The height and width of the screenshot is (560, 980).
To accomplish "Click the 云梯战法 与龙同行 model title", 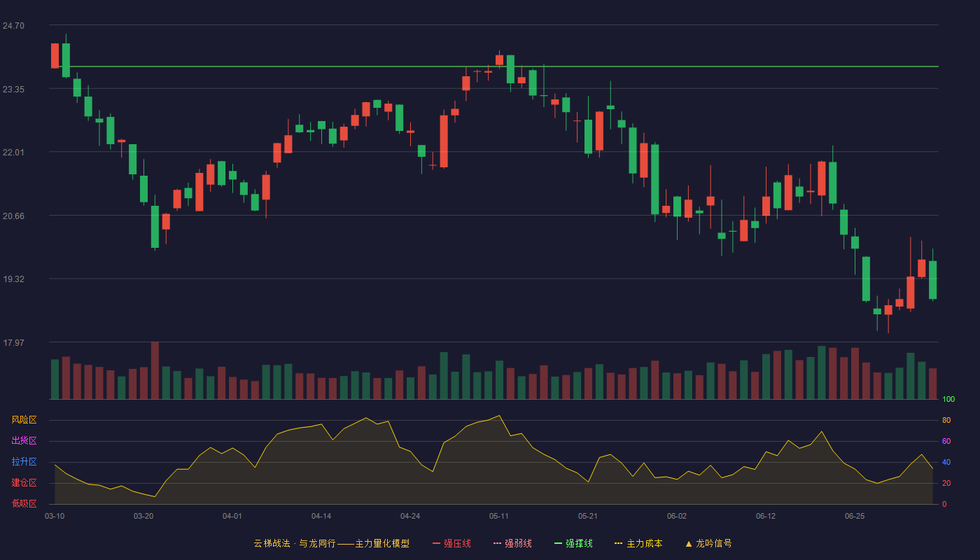I will point(331,543).
